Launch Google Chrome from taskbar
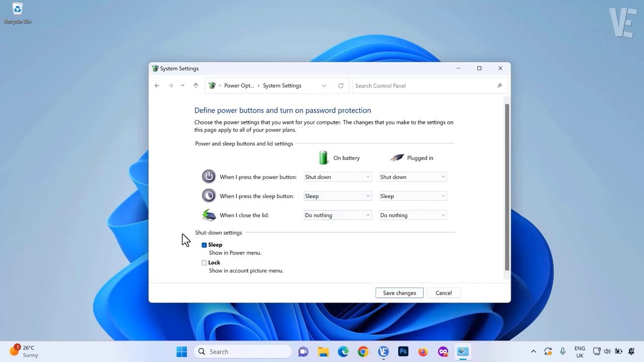Image resolution: width=644 pixels, height=362 pixels. pyautogui.click(x=363, y=351)
